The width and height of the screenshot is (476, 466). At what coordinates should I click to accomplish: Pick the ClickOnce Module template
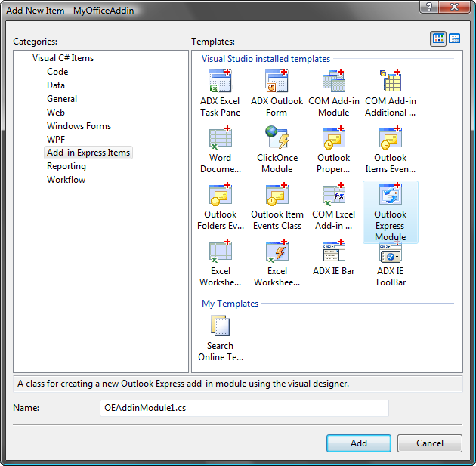pyautogui.click(x=277, y=150)
